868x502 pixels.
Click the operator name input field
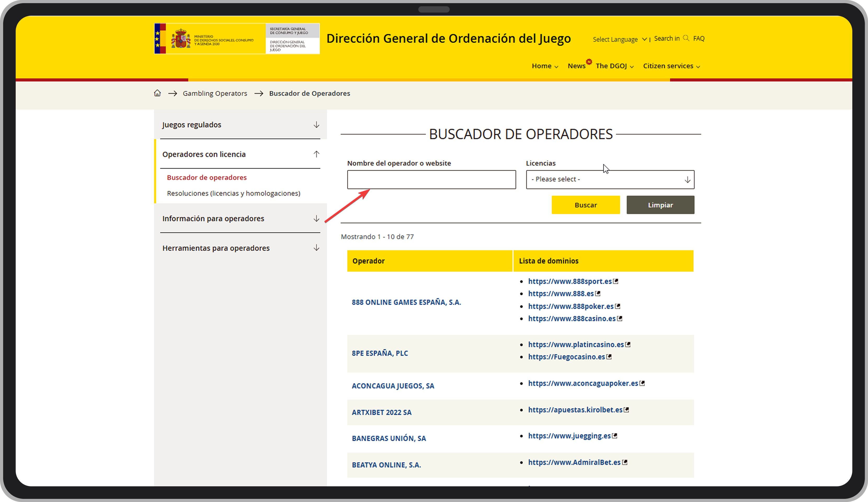point(431,180)
